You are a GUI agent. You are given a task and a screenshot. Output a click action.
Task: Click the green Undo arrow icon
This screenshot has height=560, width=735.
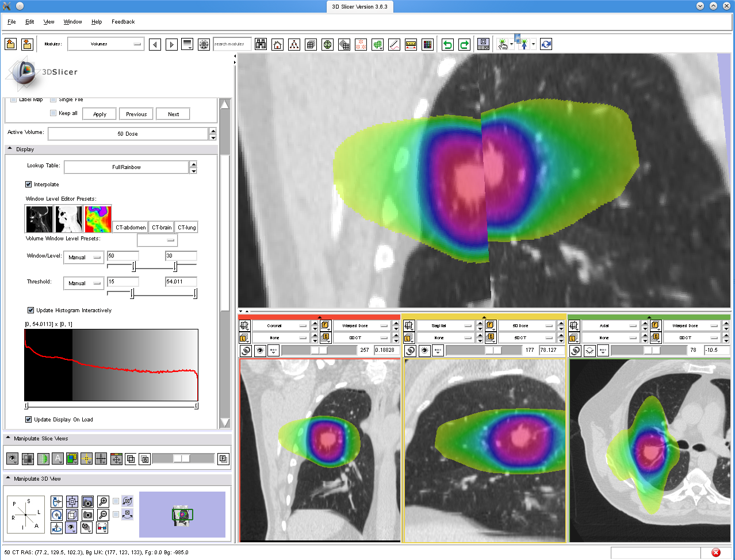[447, 44]
